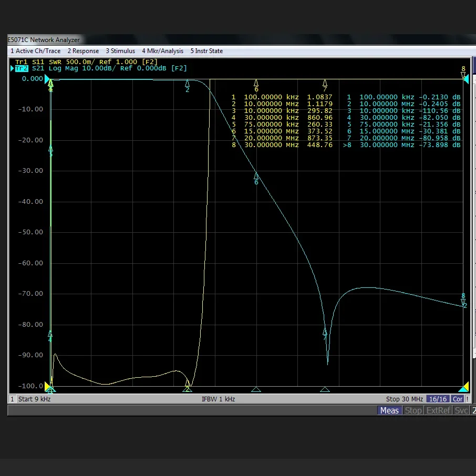Expand the 2 Response menu

pos(83,51)
